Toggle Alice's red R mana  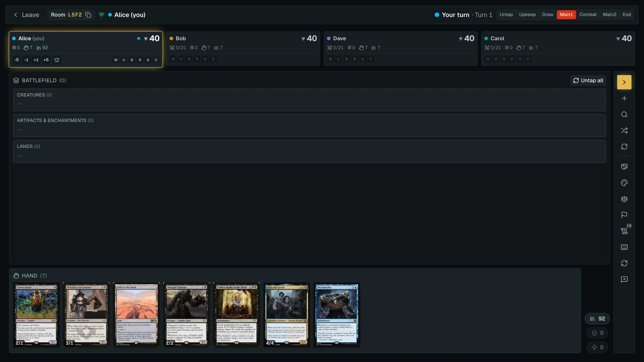[140, 60]
